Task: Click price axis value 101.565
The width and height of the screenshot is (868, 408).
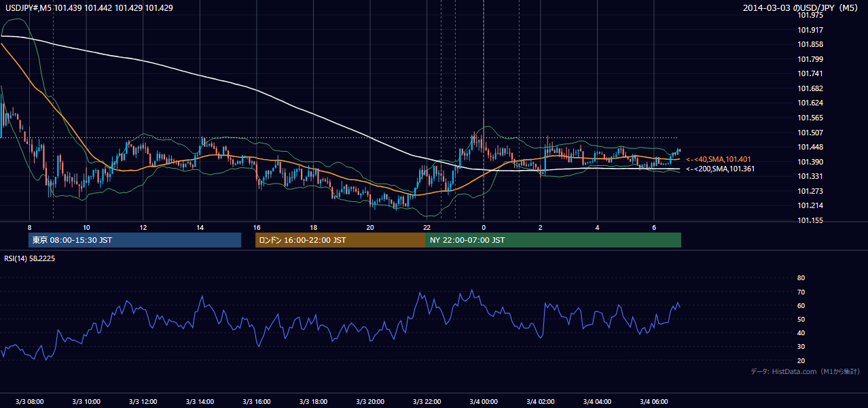Action: tap(810, 118)
